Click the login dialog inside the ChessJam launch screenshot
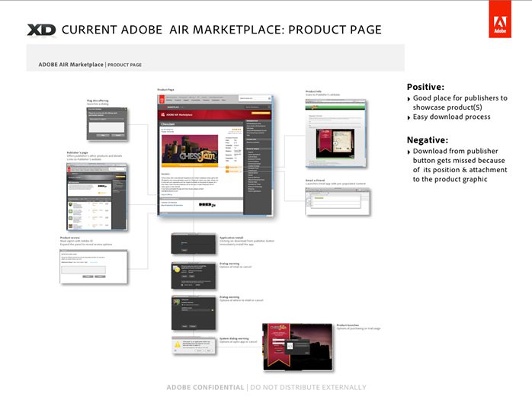The image size is (532, 400). pyautogui.click(x=297, y=346)
